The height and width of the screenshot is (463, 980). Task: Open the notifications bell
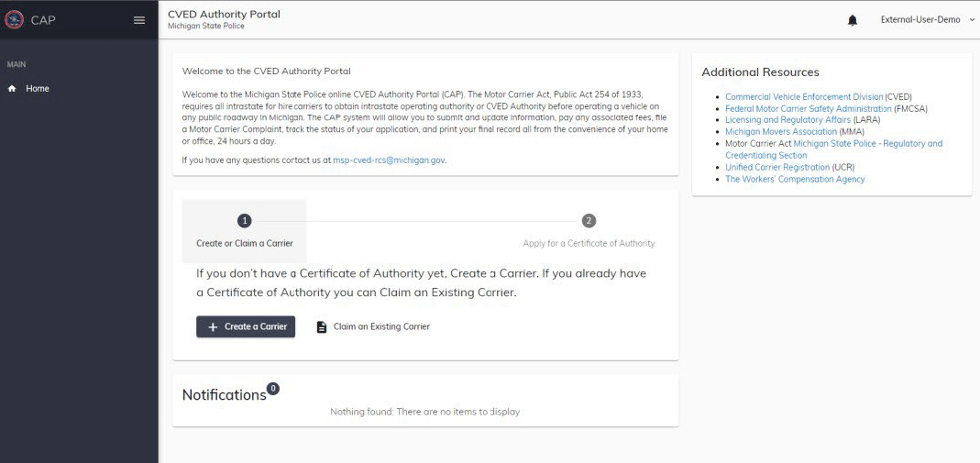(x=853, y=20)
